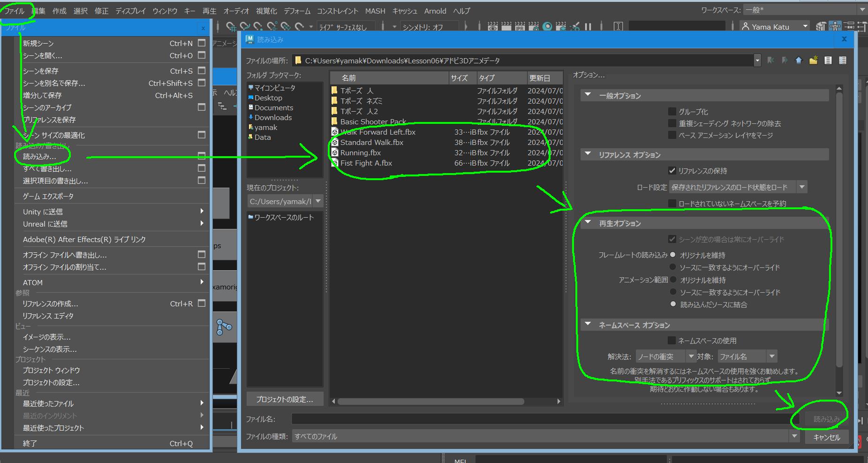This screenshot has width=868, height=463.
Task: Enable snap to grids in status line
Action: 231,27
